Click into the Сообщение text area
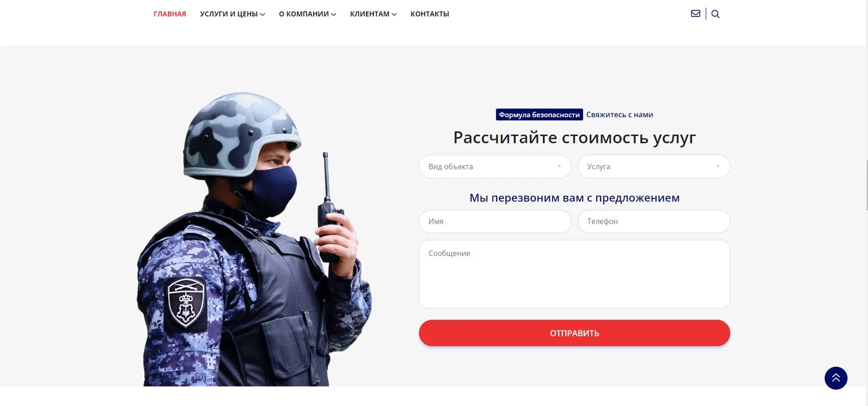Screen dimensions: 868x406 [x=575, y=274]
